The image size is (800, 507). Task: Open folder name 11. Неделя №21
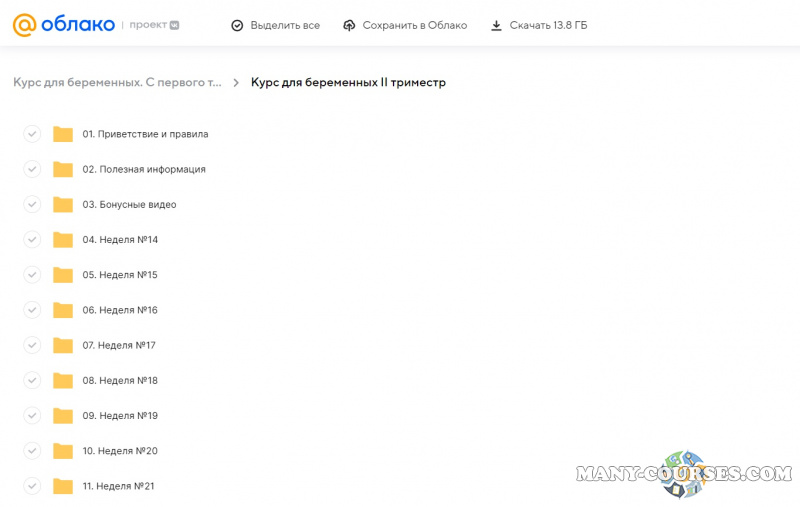[118, 486]
